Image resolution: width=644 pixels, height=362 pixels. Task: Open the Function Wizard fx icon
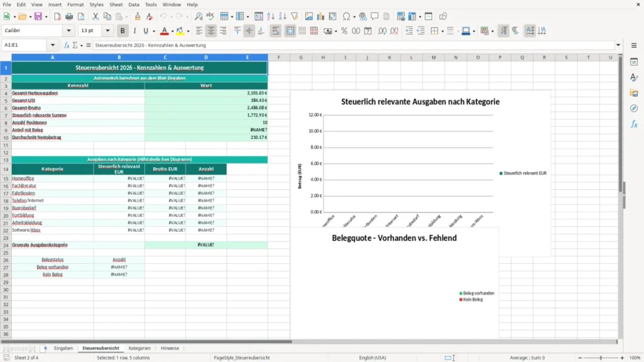[67, 45]
